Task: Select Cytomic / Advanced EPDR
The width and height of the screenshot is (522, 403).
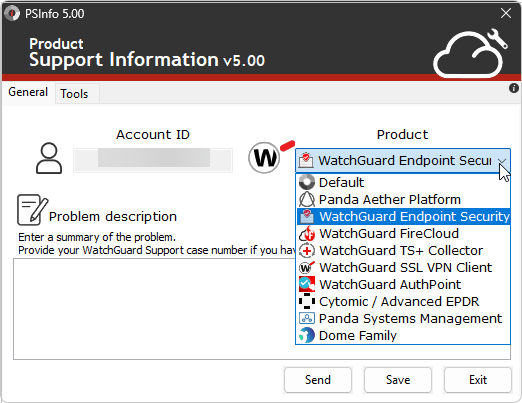Action: click(x=403, y=301)
